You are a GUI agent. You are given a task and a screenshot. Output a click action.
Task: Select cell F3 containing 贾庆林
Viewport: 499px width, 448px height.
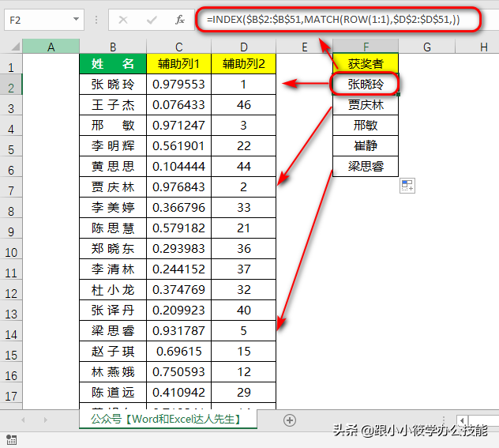point(366,105)
